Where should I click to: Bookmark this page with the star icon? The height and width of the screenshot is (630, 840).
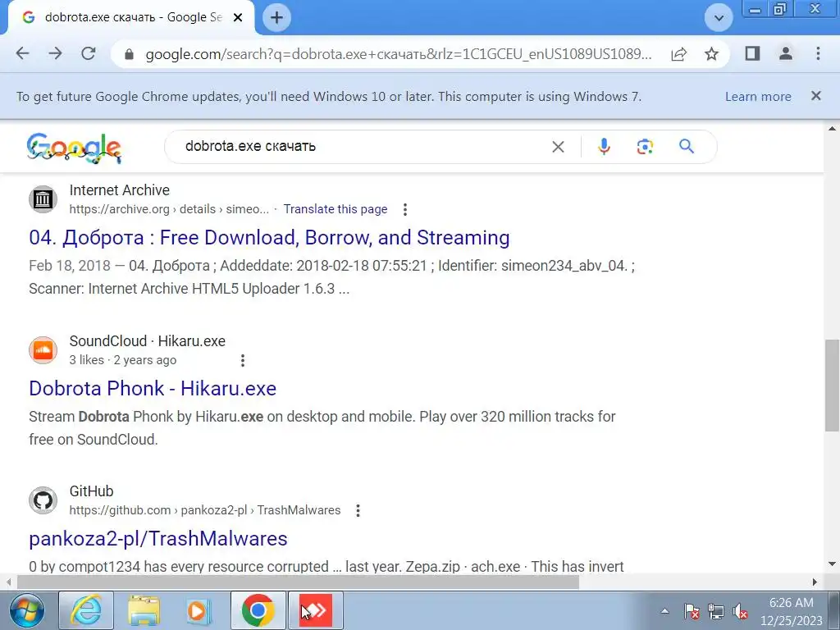point(711,54)
